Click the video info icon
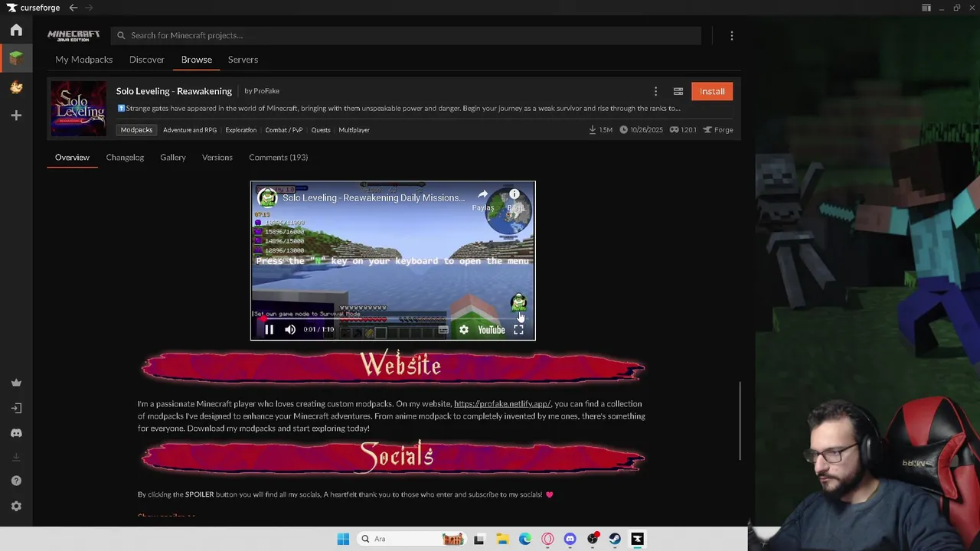980x551 pixels. (514, 194)
